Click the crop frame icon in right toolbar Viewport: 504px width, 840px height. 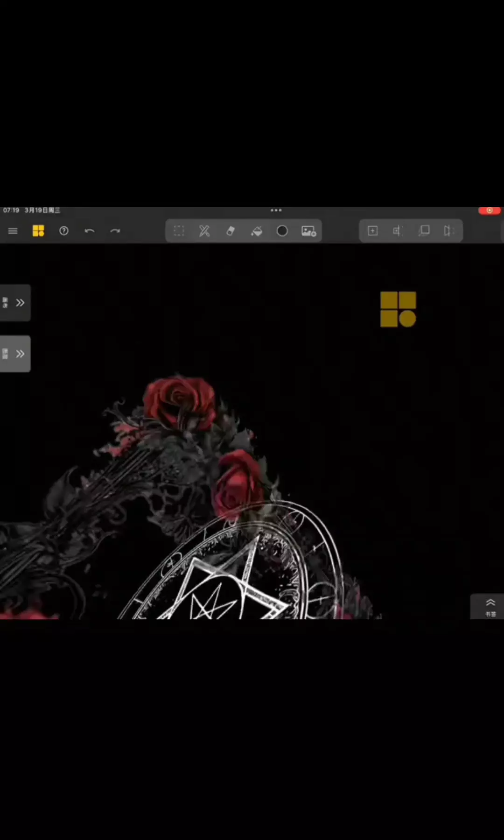pyautogui.click(x=398, y=231)
